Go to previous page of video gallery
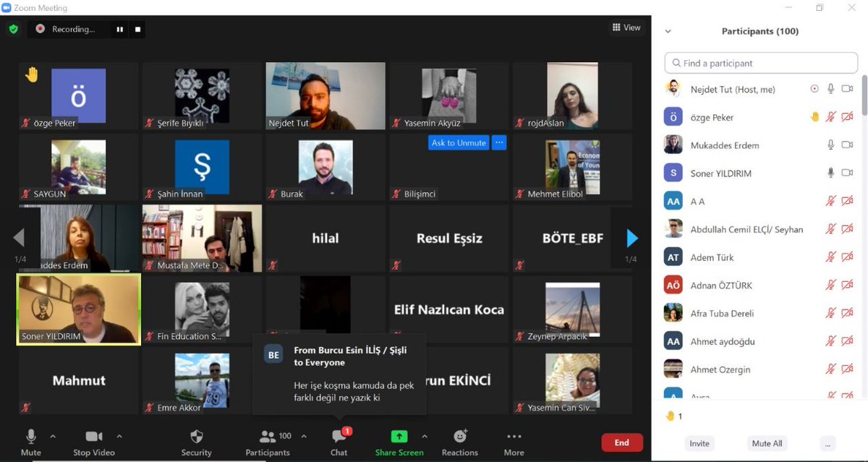Viewport: 868px width, 462px height. 20,238
